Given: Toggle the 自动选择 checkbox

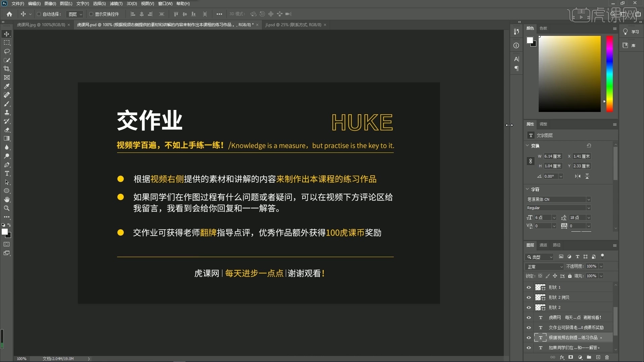Looking at the screenshot, I should [x=39, y=14].
